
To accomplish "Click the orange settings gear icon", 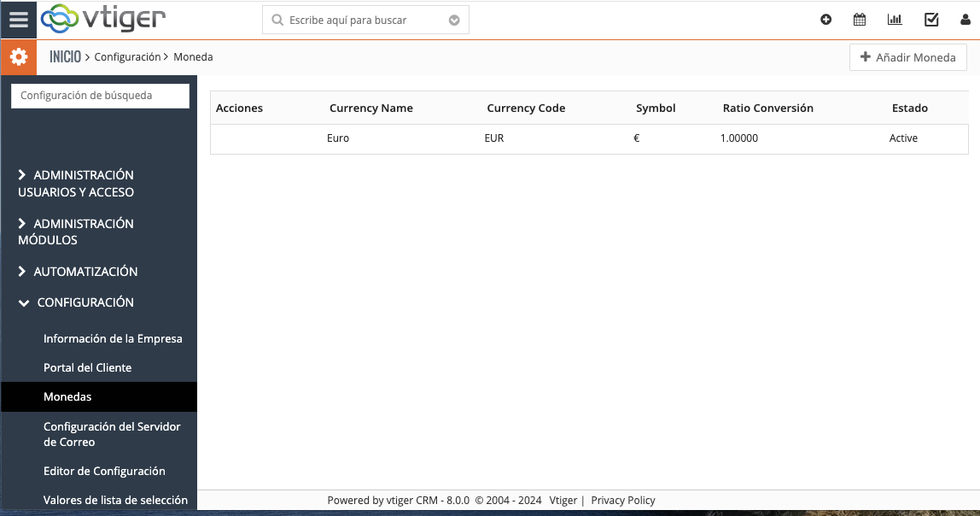I will [x=18, y=57].
